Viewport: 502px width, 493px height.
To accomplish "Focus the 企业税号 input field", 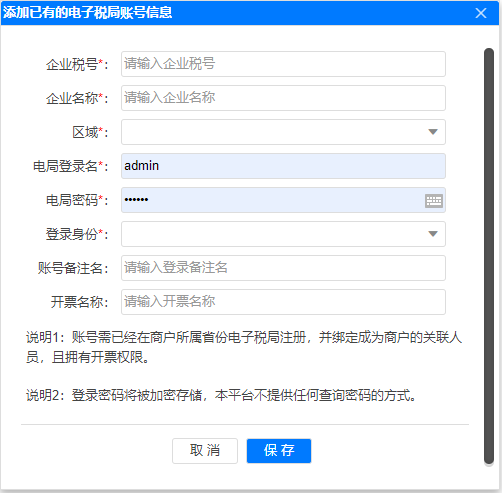I will [283, 64].
